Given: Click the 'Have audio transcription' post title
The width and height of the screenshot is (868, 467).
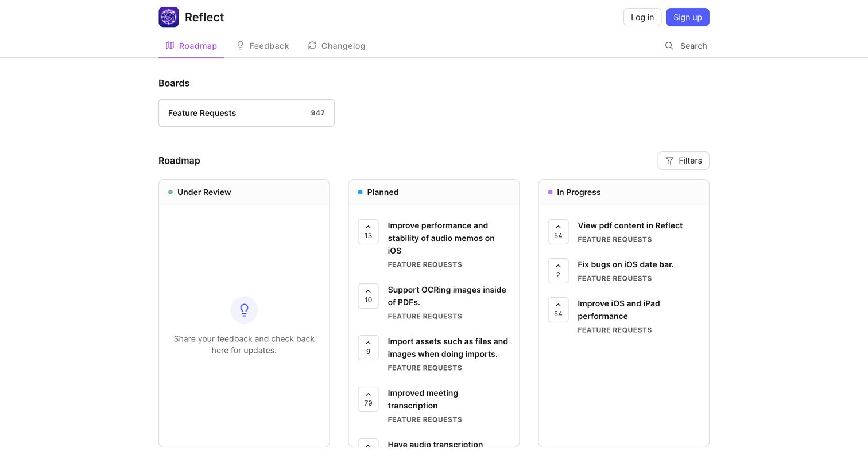Looking at the screenshot, I should click(435, 444).
